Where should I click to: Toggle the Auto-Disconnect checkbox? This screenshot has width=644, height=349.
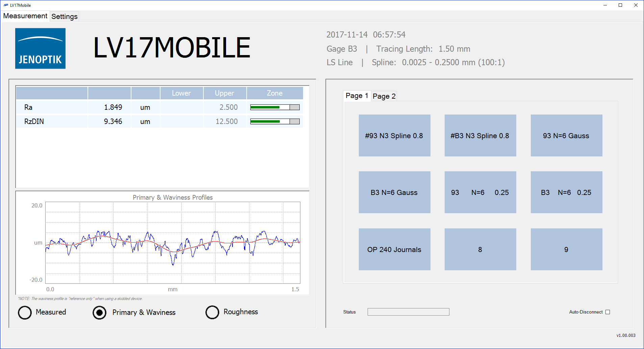tap(608, 312)
